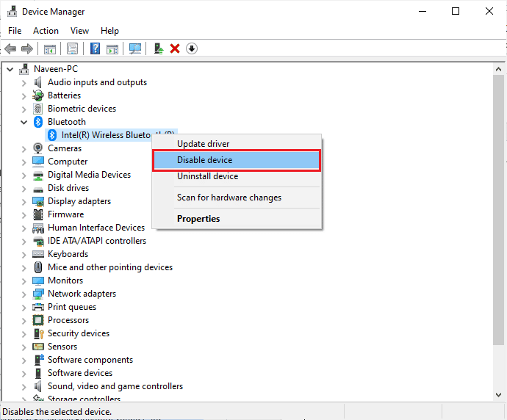Open Properties from the context menu
507x420 pixels.
click(237, 219)
